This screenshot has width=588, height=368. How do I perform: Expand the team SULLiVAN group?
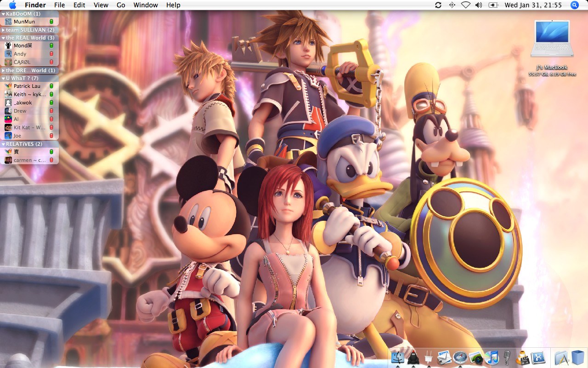[x=3, y=30]
